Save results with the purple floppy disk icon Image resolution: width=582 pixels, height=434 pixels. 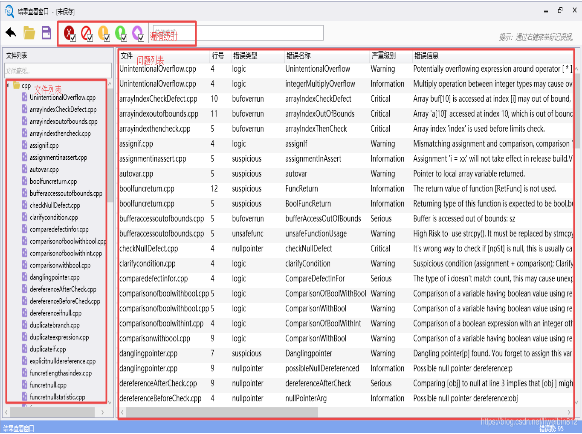(46, 33)
